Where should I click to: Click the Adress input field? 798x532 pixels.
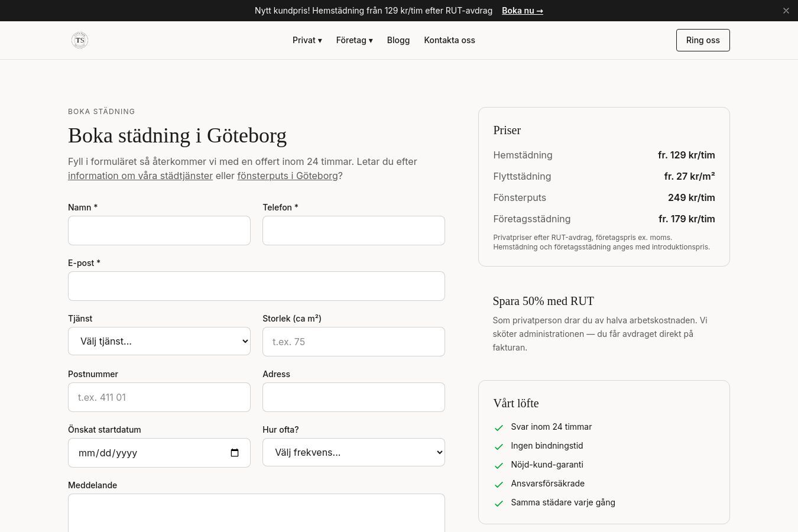353,397
